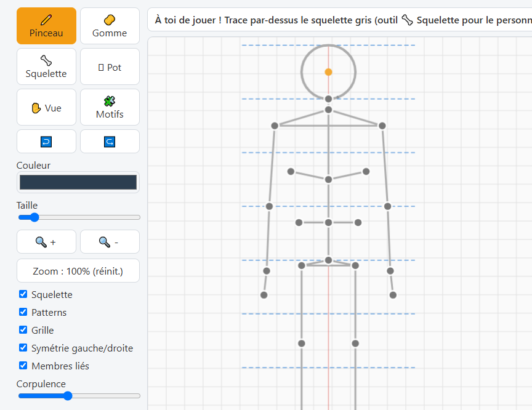Select the Pinceau brush tool
The width and height of the screenshot is (532, 410).
pos(46,26)
